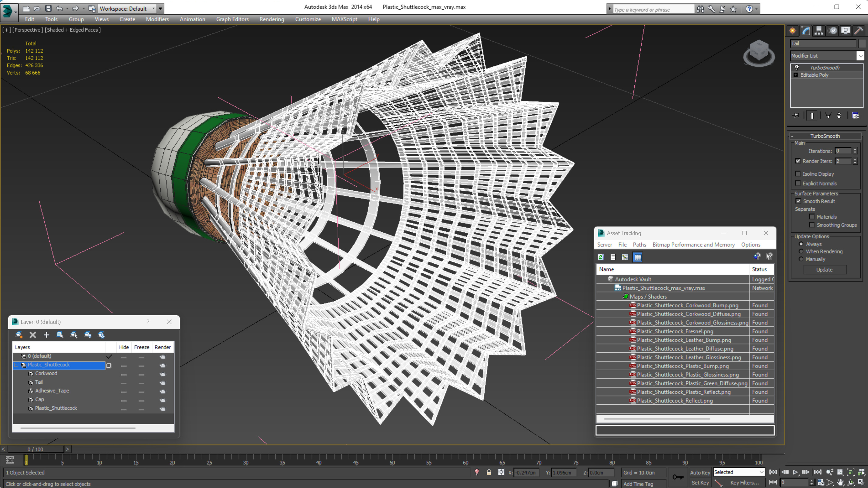Click the Update button
Image resolution: width=868 pixels, height=488 pixels.
(824, 269)
